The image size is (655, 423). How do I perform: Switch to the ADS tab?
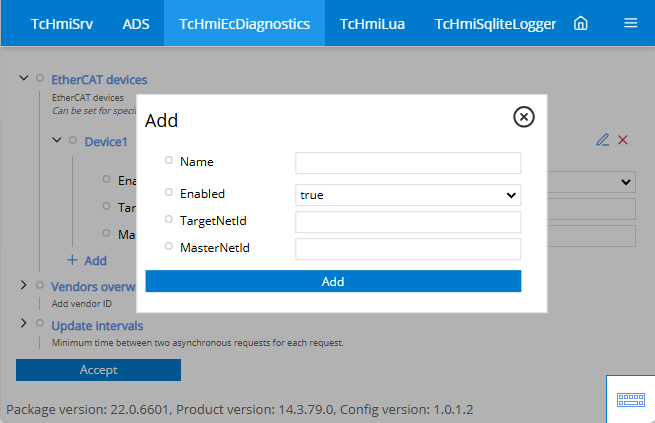(x=136, y=24)
